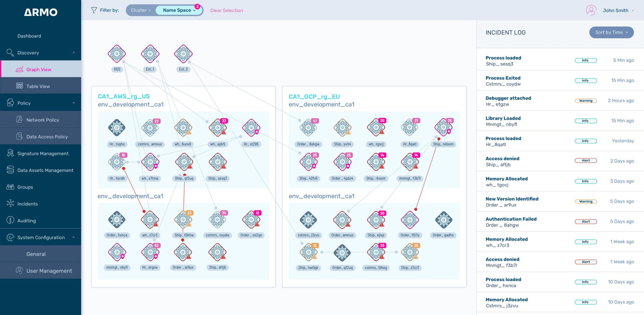Open the wh_ajdr5 node with 33 badge

tap(218, 128)
